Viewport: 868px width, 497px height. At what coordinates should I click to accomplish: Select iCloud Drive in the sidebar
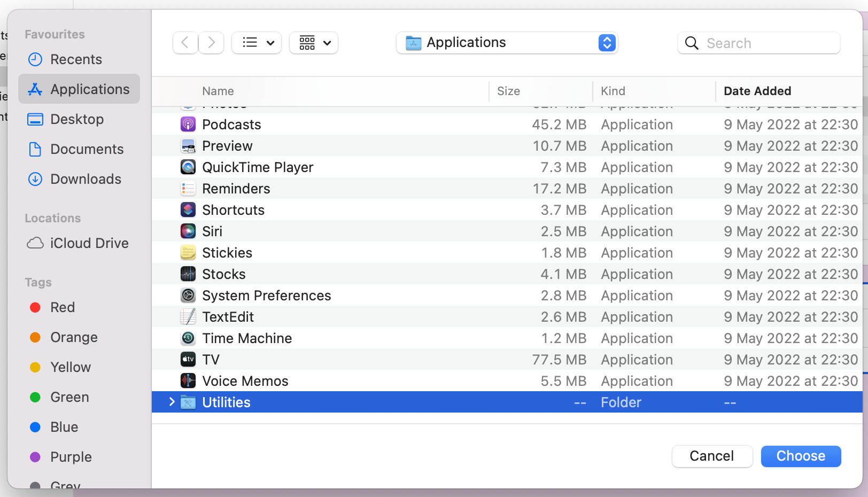click(x=79, y=243)
